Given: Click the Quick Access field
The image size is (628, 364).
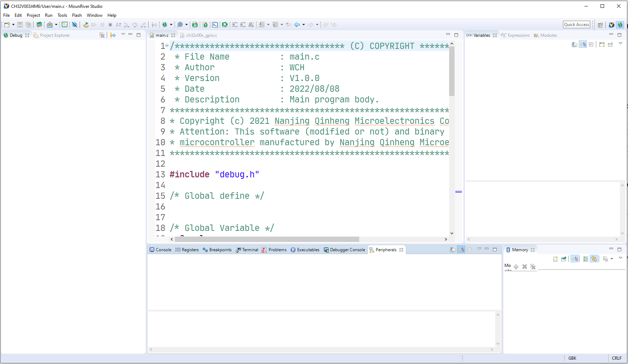Looking at the screenshot, I should tap(577, 24).
